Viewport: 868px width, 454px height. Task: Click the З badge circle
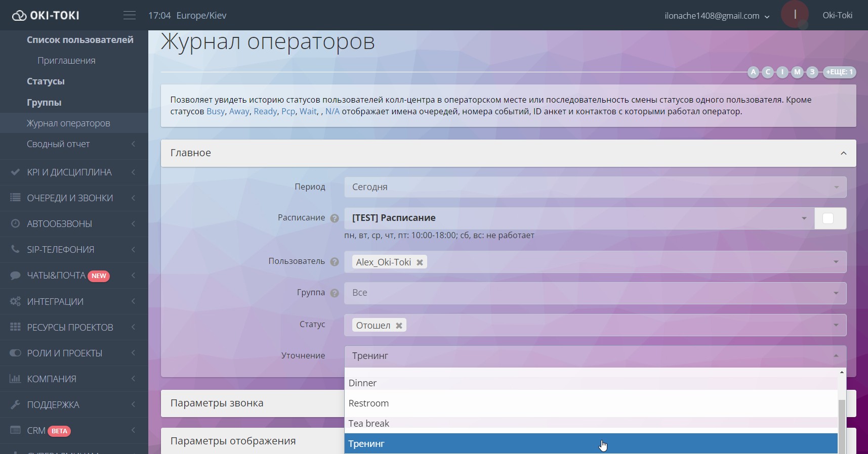click(x=812, y=72)
